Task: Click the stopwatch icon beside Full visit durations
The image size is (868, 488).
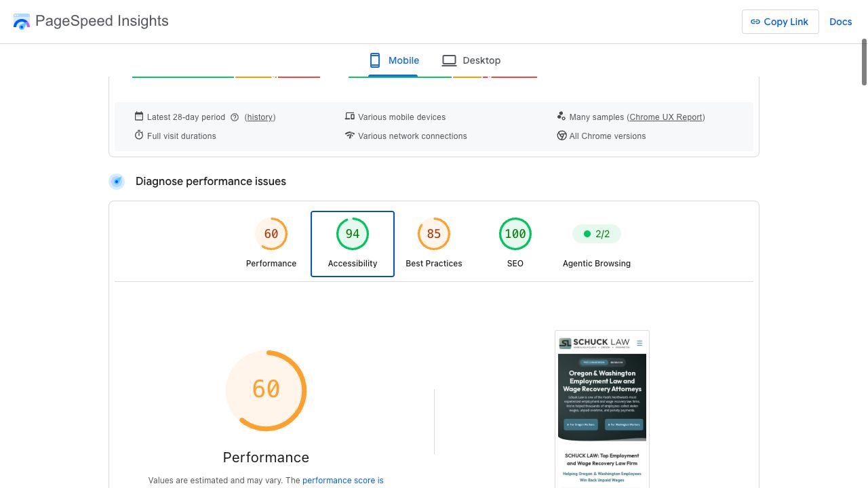Action: (x=139, y=136)
